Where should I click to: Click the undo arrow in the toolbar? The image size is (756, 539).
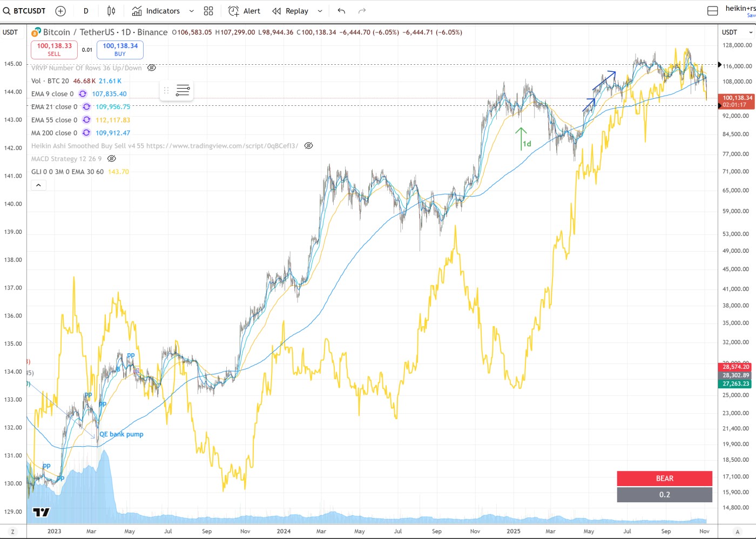pyautogui.click(x=341, y=11)
